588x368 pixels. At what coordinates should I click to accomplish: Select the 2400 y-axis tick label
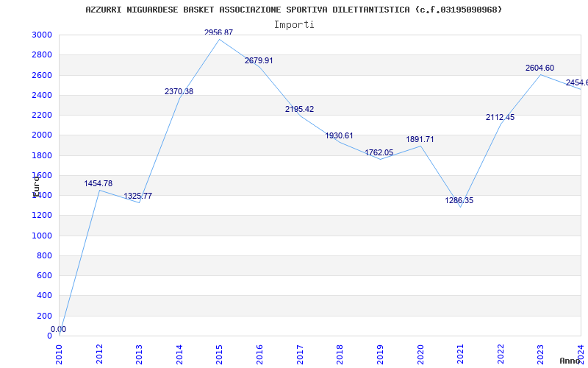[42, 95]
